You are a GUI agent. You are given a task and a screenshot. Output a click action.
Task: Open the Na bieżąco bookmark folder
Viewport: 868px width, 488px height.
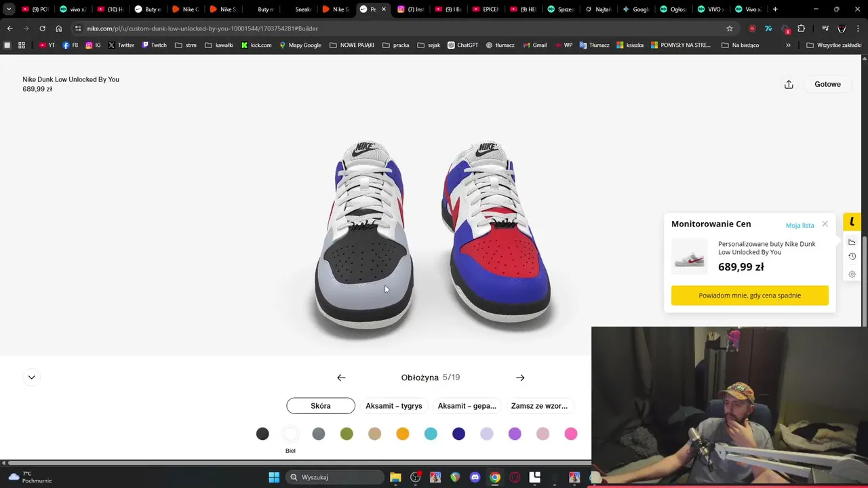(741, 45)
